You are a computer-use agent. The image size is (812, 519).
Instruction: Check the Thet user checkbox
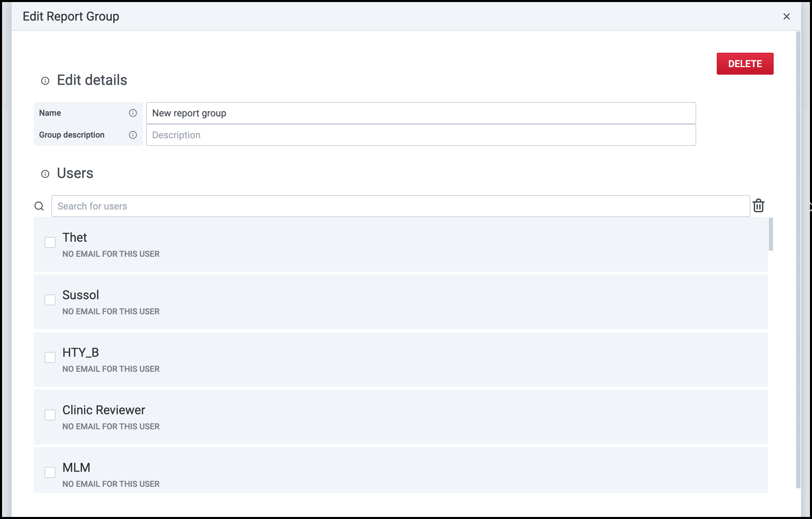(x=50, y=242)
